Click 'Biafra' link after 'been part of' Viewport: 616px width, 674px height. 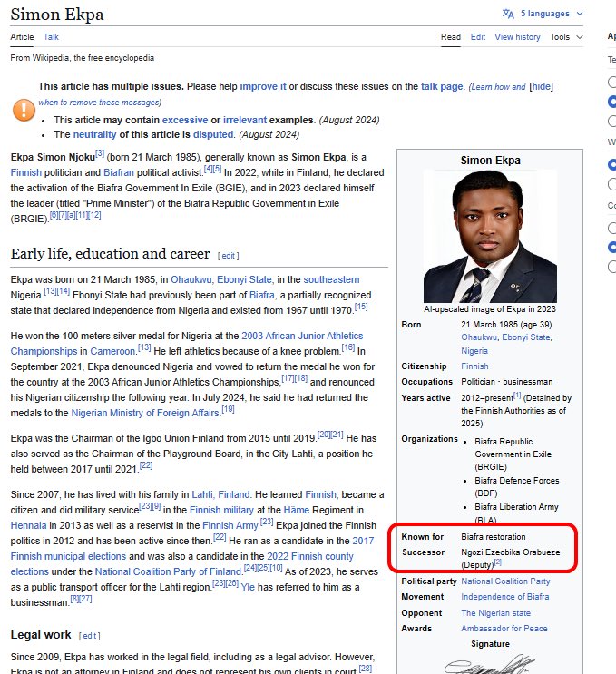tap(262, 296)
